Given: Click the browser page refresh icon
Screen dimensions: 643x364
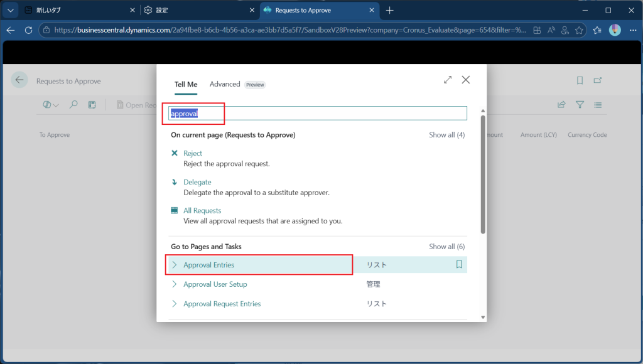Looking at the screenshot, I should tap(28, 30).
